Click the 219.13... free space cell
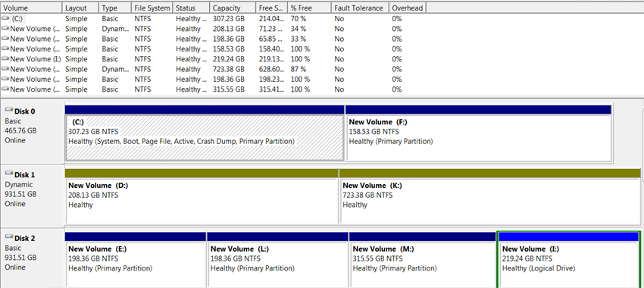This screenshot has width=644, height=288. click(x=272, y=59)
